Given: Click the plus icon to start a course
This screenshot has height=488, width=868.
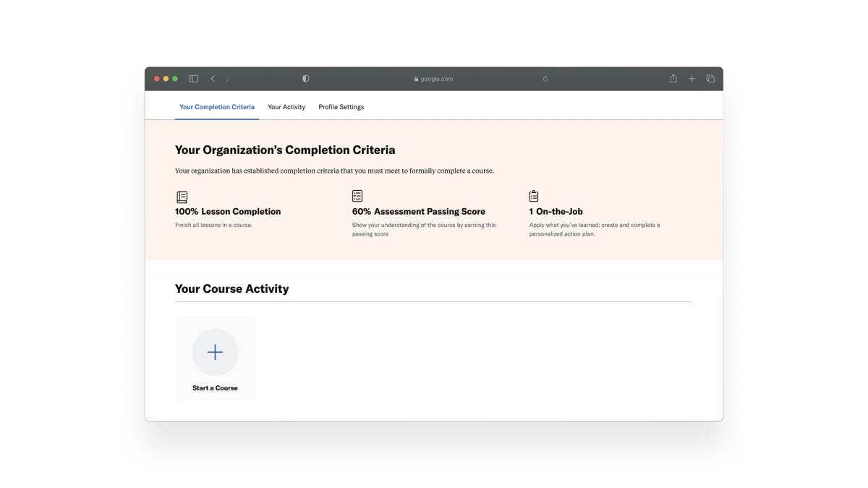Looking at the screenshot, I should 215,352.
